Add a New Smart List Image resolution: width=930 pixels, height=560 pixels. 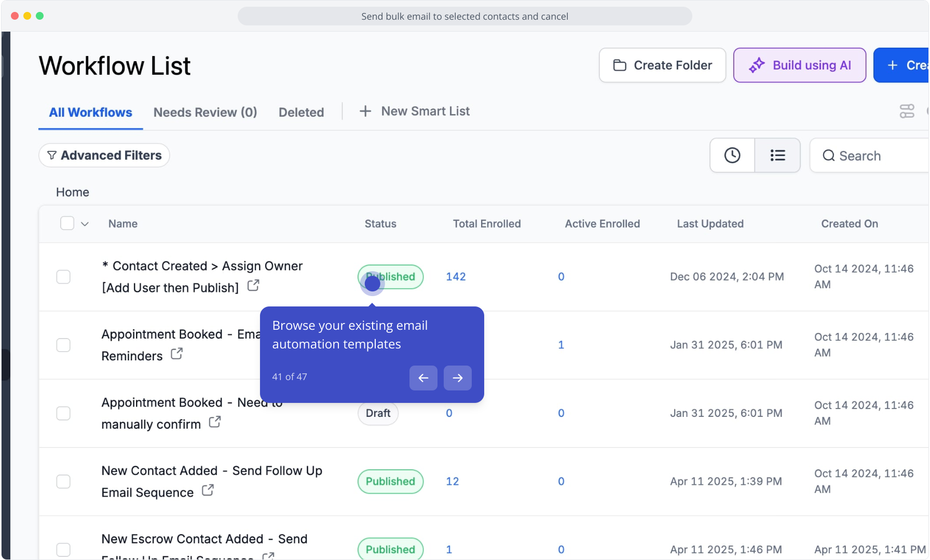415,111
